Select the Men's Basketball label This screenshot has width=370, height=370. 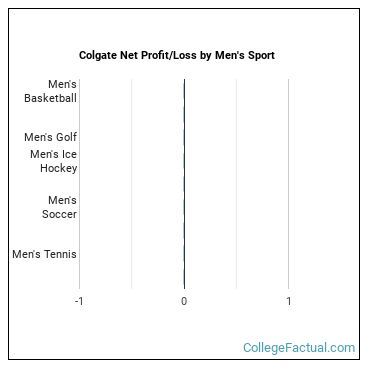click(50, 91)
